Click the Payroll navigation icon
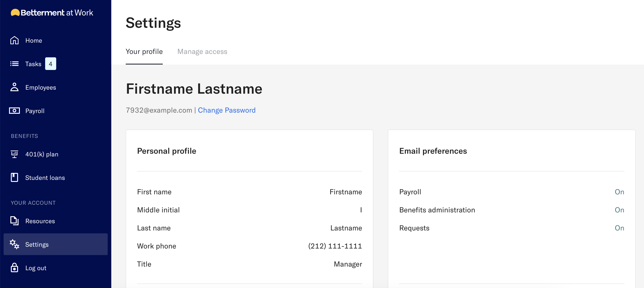 pos(14,110)
